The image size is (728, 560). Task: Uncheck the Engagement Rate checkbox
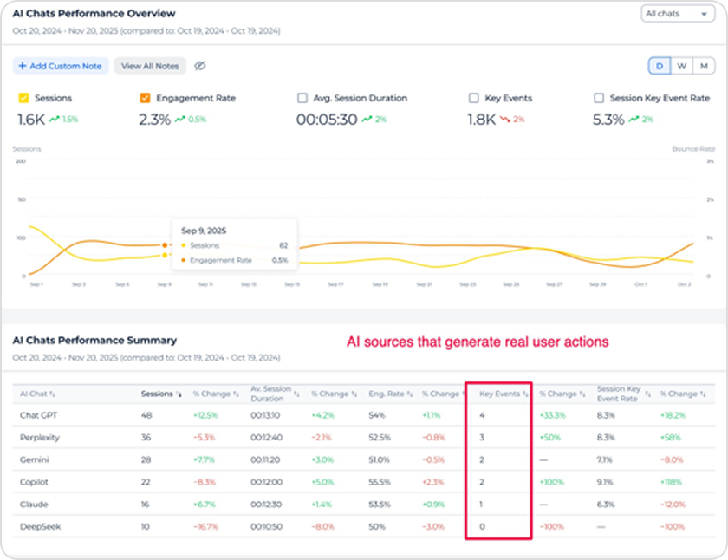tap(145, 98)
